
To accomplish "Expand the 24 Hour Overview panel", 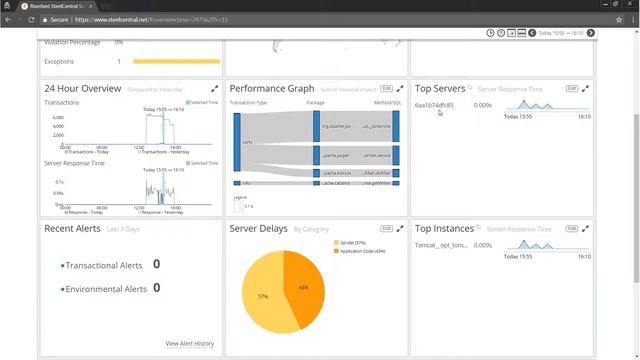I will (x=214, y=89).
